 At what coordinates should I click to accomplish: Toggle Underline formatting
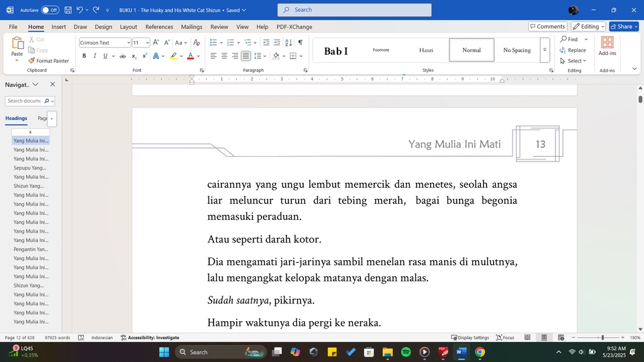(x=105, y=56)
